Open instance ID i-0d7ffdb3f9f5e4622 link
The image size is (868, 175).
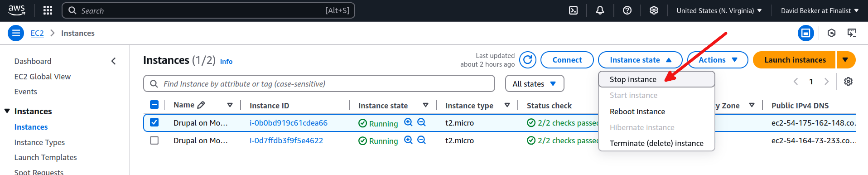coord(286,141)
